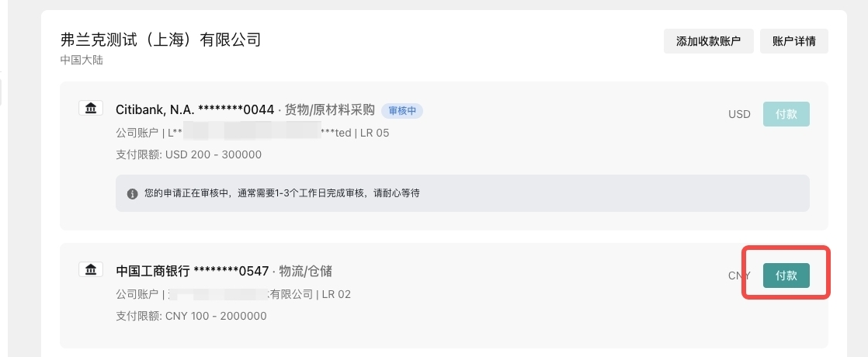Open 账户详情 for this company
868x357 pixels.
click(x=794, y=42)
